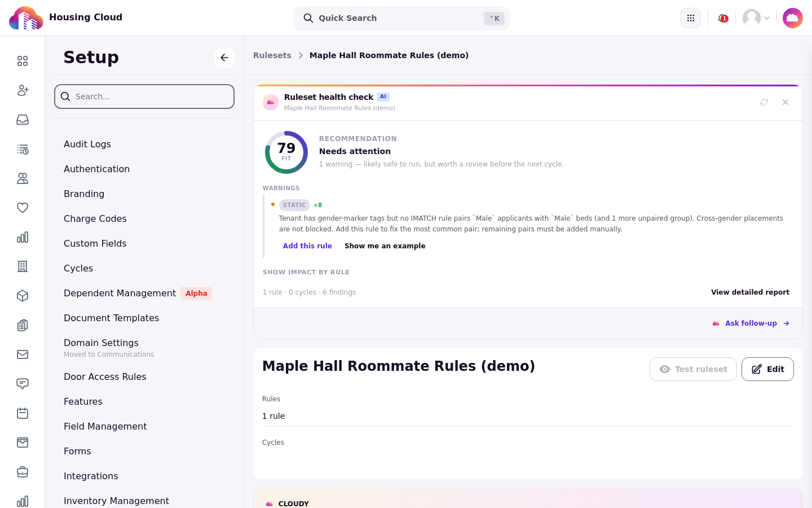Screen dimensions: 812x508
Task: Click the STATIC warning badge
Action: (294, 205)
